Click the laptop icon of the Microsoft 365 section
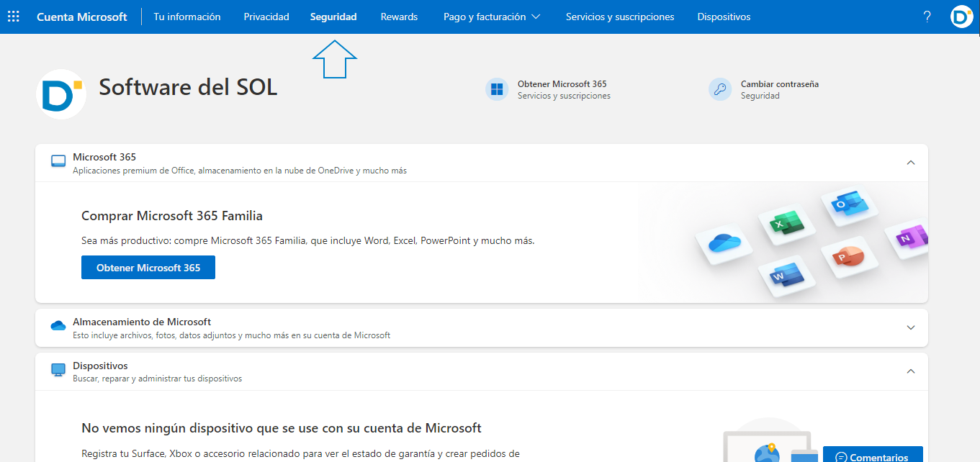Image resolution: width=980 pixels, height=462 pixels. coord(58,161)
